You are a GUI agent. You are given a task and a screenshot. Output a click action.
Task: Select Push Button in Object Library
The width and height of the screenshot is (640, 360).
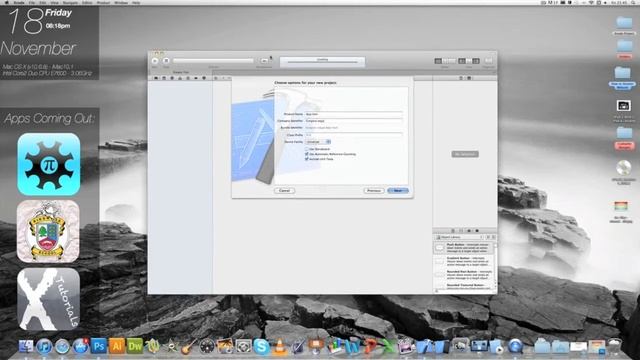tap(463, 247)
